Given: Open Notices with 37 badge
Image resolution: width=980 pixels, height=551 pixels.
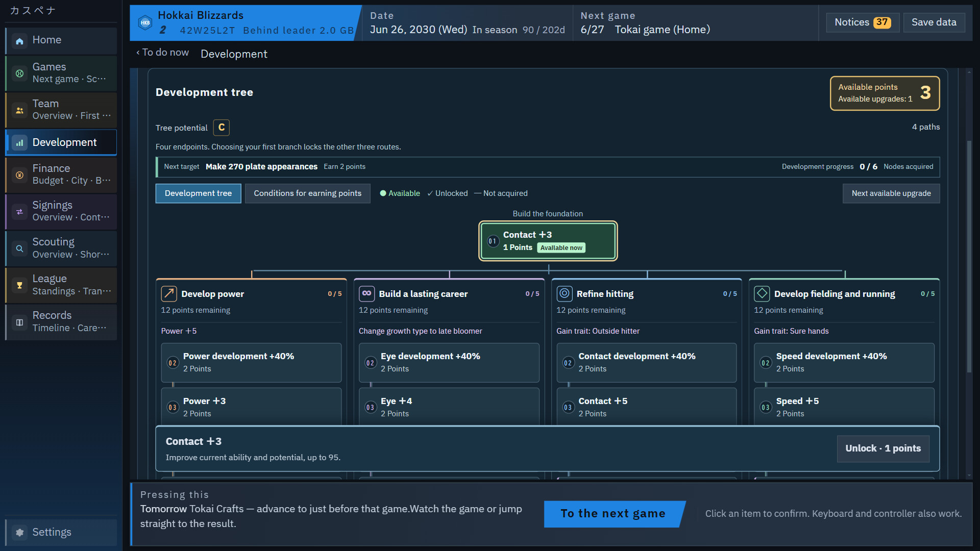Looking at the screenshot, I should [x=862, y=22].
